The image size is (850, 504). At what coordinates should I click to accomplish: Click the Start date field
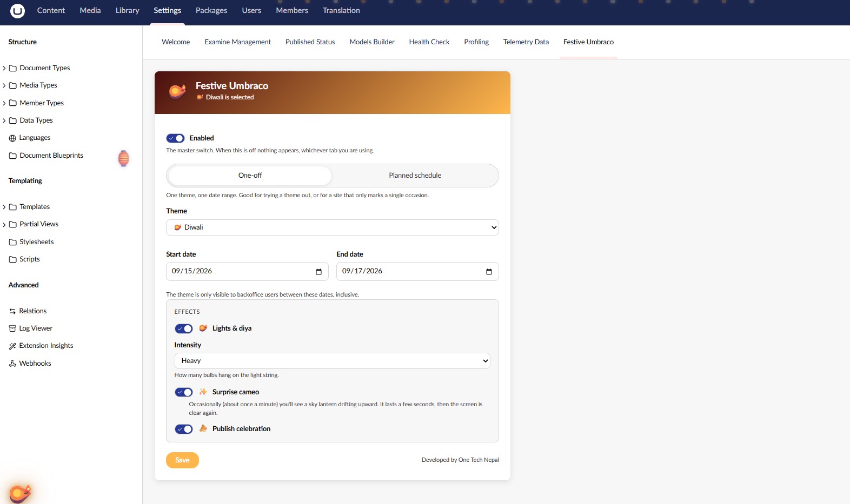247,272
